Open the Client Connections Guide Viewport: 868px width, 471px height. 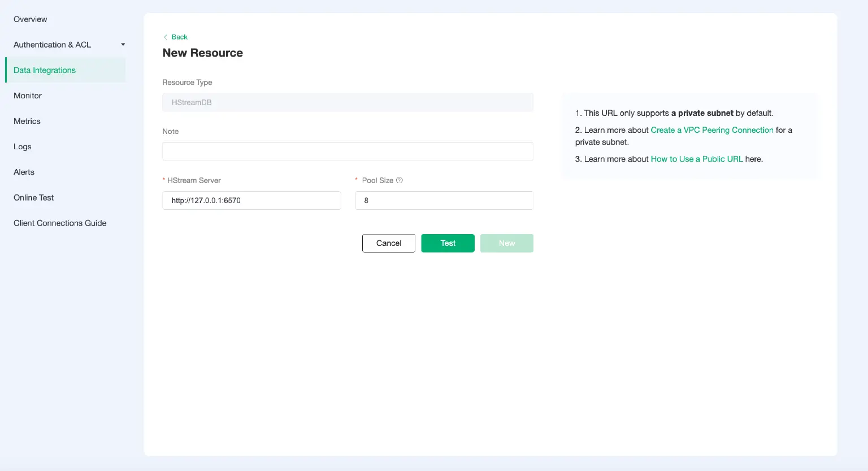point(60,223)
